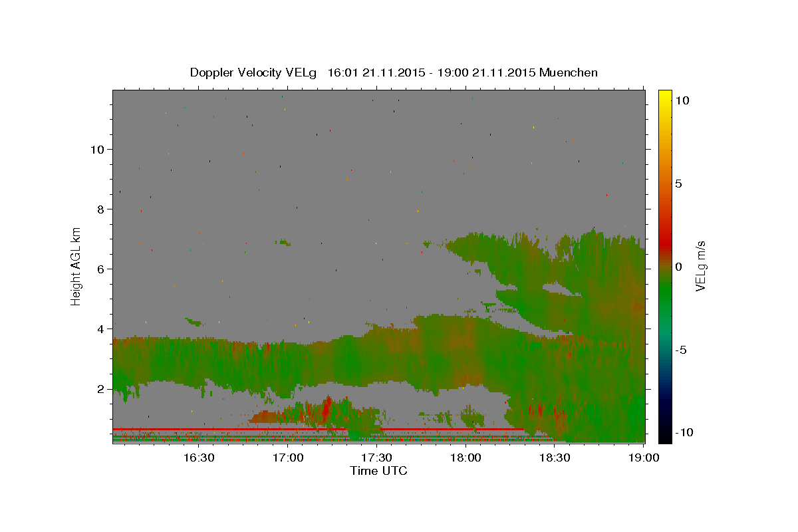This screenshot has height=532, width=798.
Task: Click the height axis label '10'
Action: (98, 150)
